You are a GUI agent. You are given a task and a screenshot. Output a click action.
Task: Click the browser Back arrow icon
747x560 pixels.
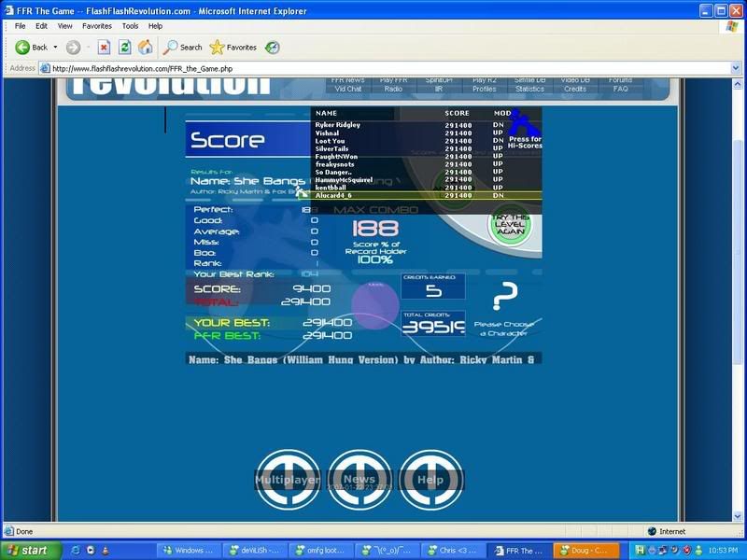point(22,47)
